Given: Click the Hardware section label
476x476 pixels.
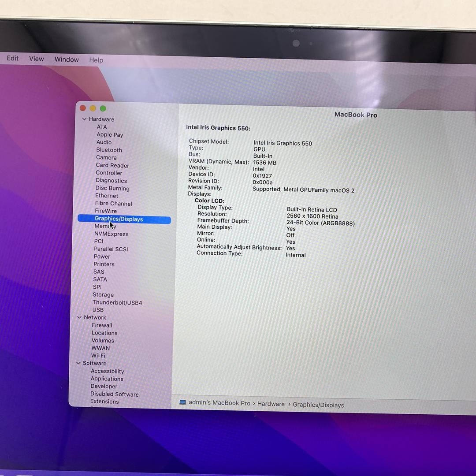Looking at the screenshot, I should coord(101,119).
